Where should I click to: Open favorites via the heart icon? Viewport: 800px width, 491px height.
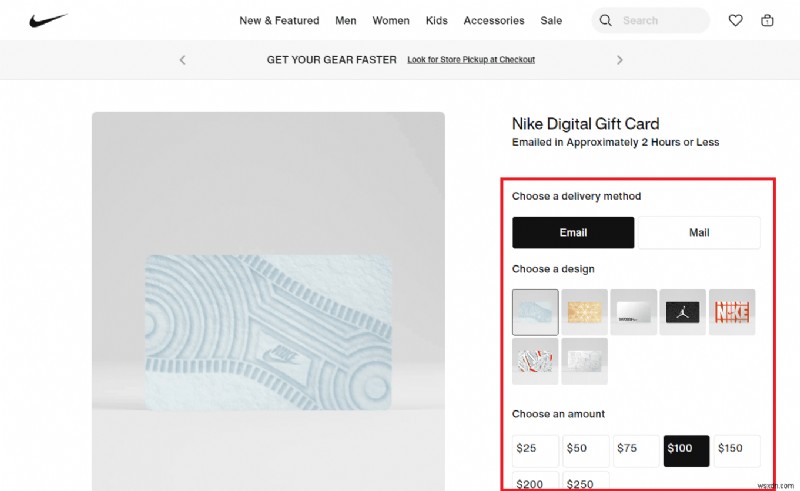click(x=735, y=20)
